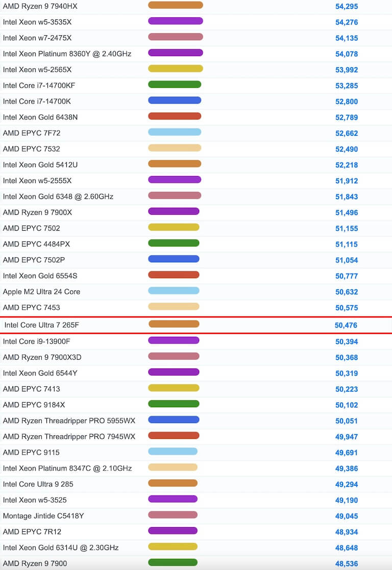
Task: Open AMD EPYC 7532 entry
Action: (x=32, y=149)
